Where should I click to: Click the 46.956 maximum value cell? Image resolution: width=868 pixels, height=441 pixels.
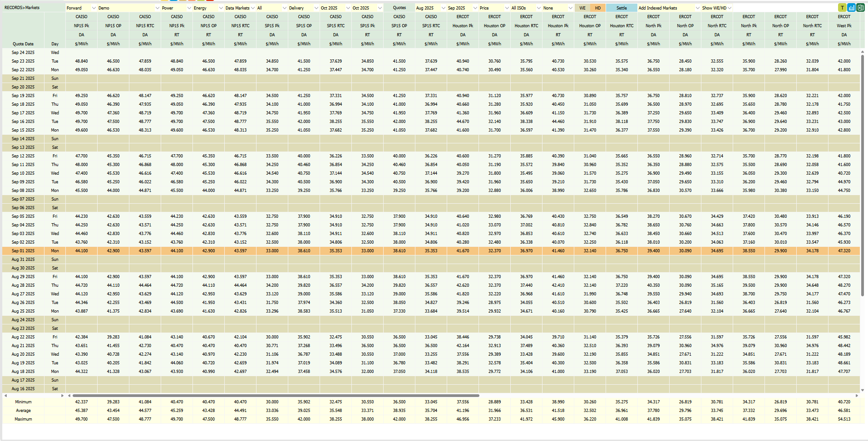pyautogui.click(x=463, y=419)
